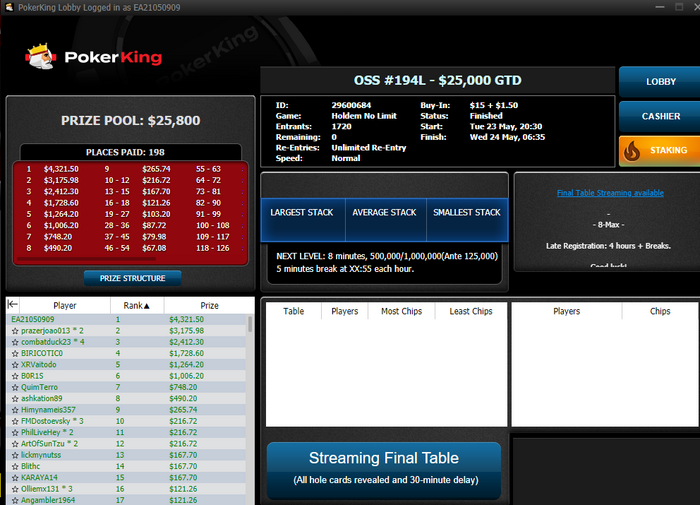The height and width of the screenshot is (505, 700).
Task: Sort tables by Most Chips header
Action: 401,311
